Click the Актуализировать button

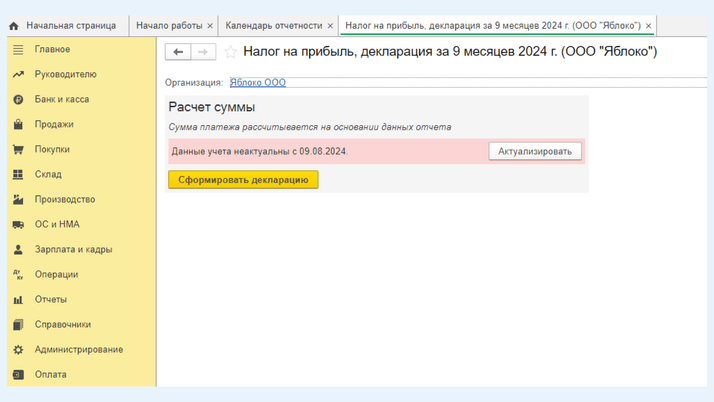point(535,151)
